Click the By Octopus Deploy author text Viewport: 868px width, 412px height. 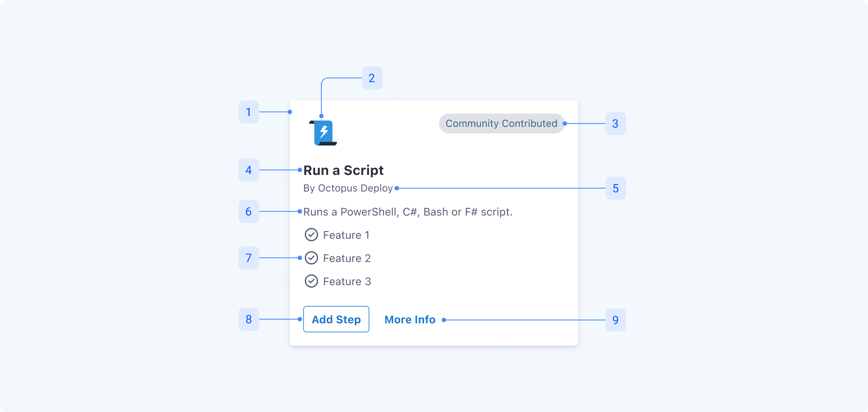(348, 188)
